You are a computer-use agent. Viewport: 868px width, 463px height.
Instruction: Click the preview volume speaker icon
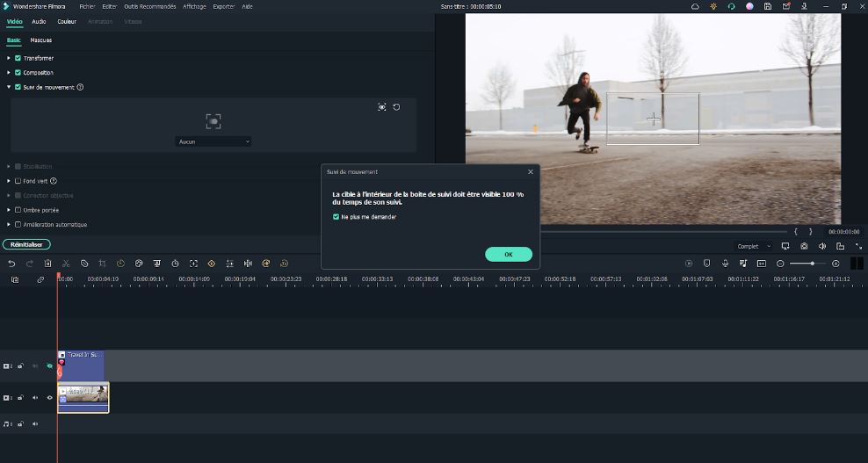click(x=822, y=247)
